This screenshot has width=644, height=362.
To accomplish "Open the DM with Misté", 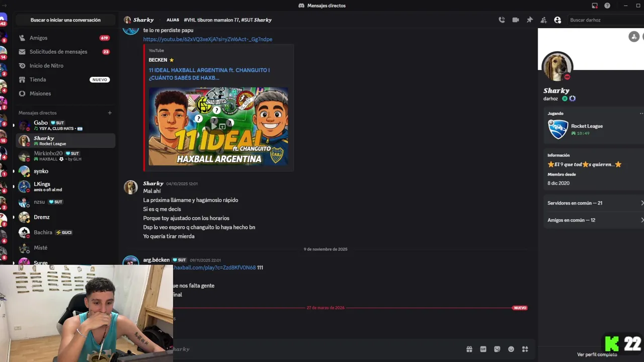I will pyautogui.click(x=65, y=248).
